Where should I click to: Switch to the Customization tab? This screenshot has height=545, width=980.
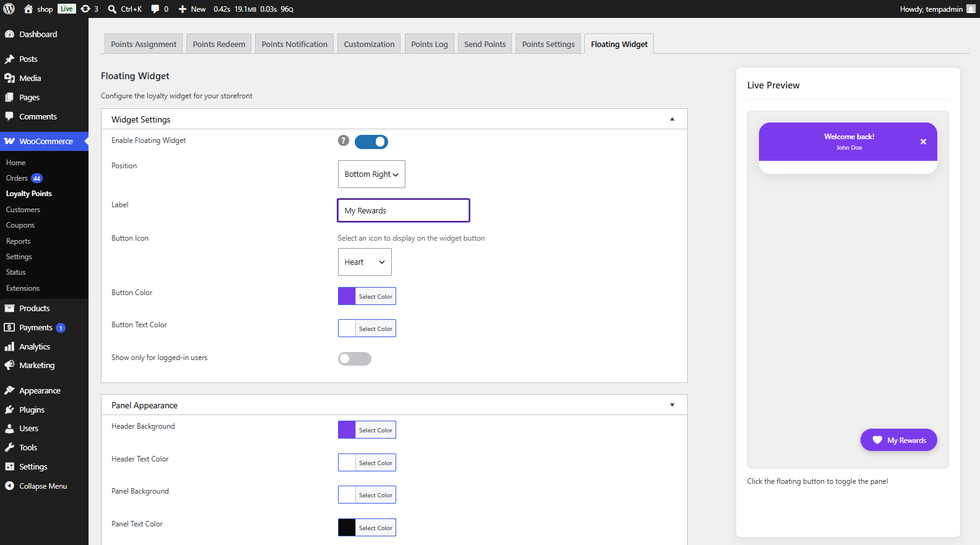click(x=369, y=44)
